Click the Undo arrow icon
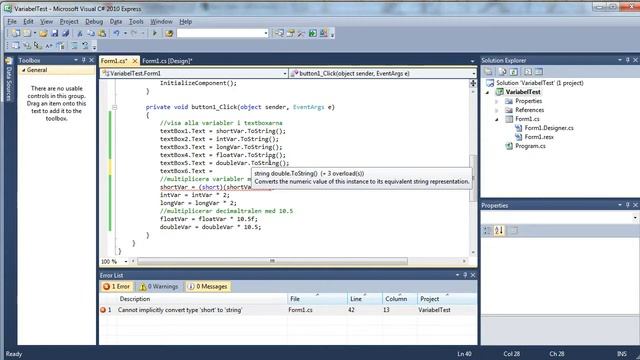Image resolution: width=640 pixels, height=360 pixels. (116, 33)
